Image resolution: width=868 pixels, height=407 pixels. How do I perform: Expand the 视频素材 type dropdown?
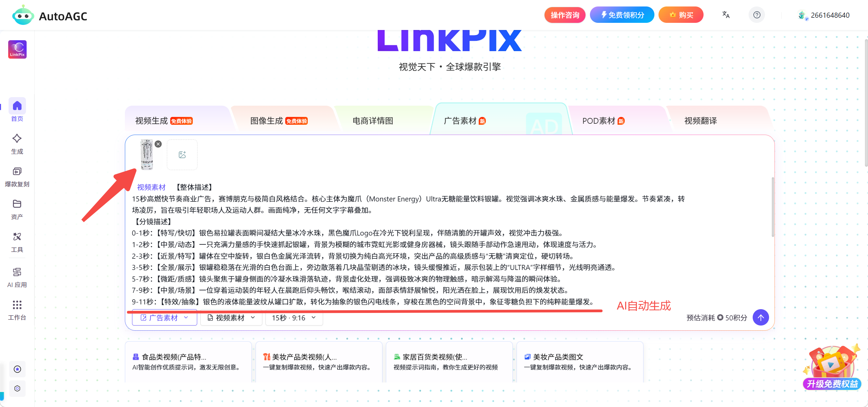231,318
